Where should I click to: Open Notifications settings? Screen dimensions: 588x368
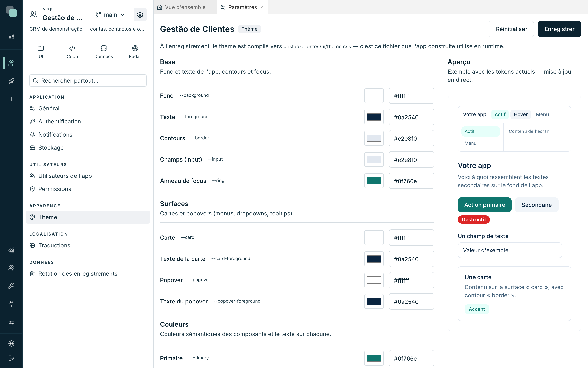(88, 135)
